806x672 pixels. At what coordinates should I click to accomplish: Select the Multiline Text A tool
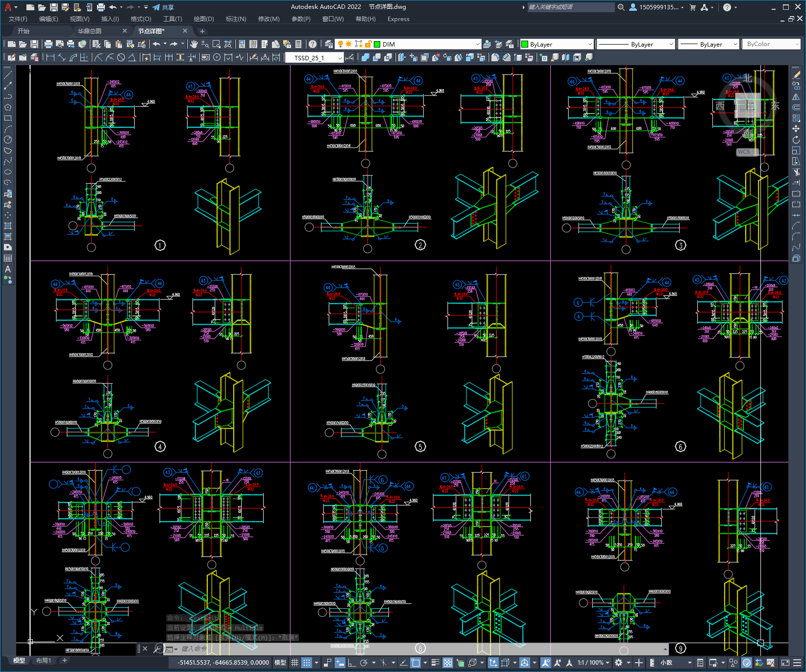8,269
